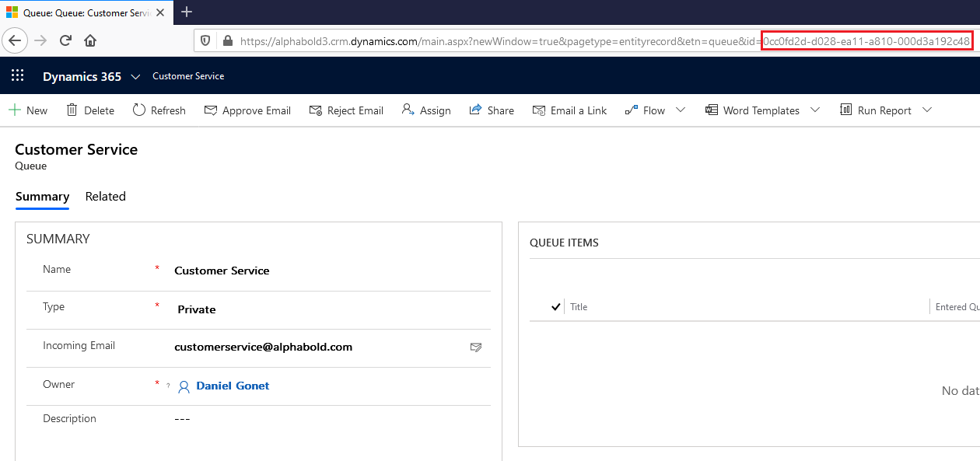The height and width of the screenshot is (461, 980).
Task: Click the Type field value Private
Action: coord(197,309)
